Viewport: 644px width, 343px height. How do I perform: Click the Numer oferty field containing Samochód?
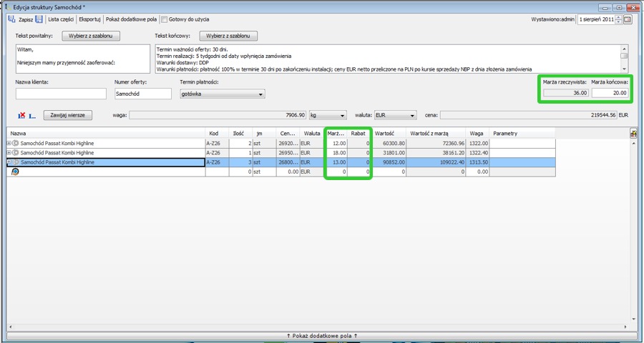pyautogui.click(x=143, y=94)
